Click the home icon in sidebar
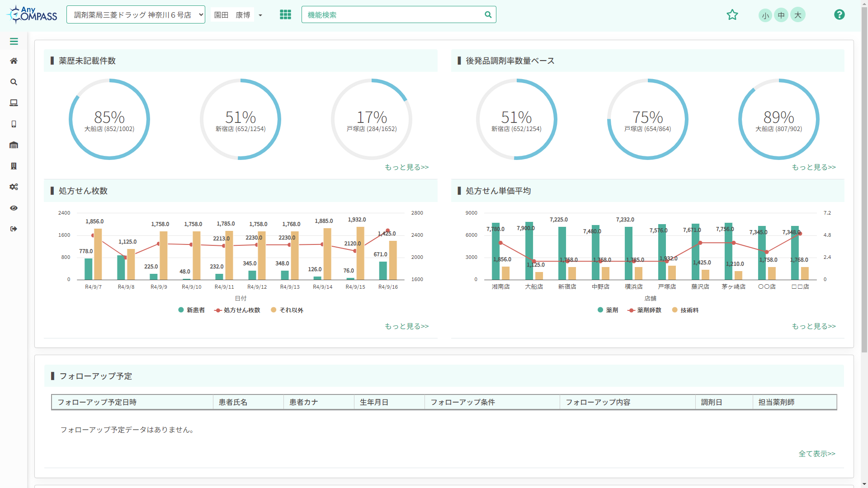The width and height of the screenshot is (868, 488). [x=14, y=61]
